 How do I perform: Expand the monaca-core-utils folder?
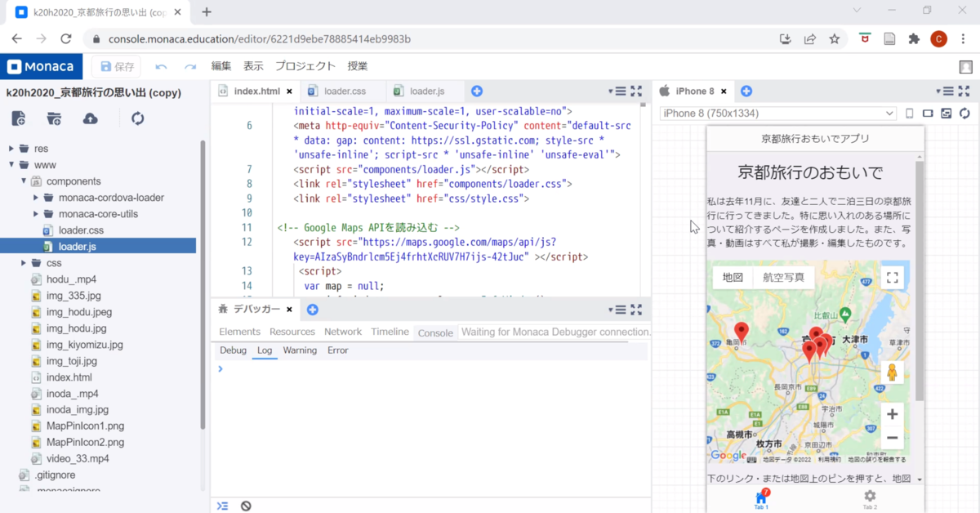pyautogui.click(x=36, y=214)
